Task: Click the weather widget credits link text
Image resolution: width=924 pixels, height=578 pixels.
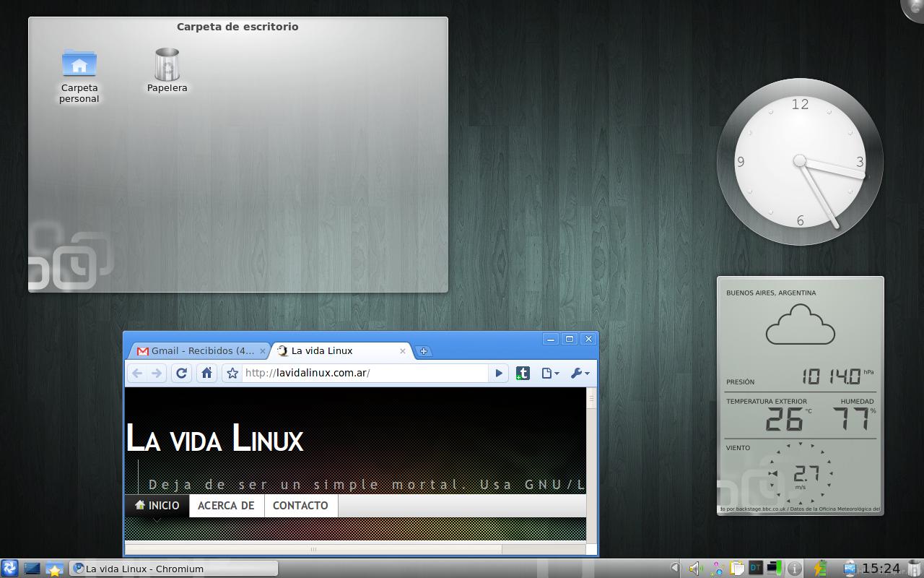Action: click(x=800, y=509)
